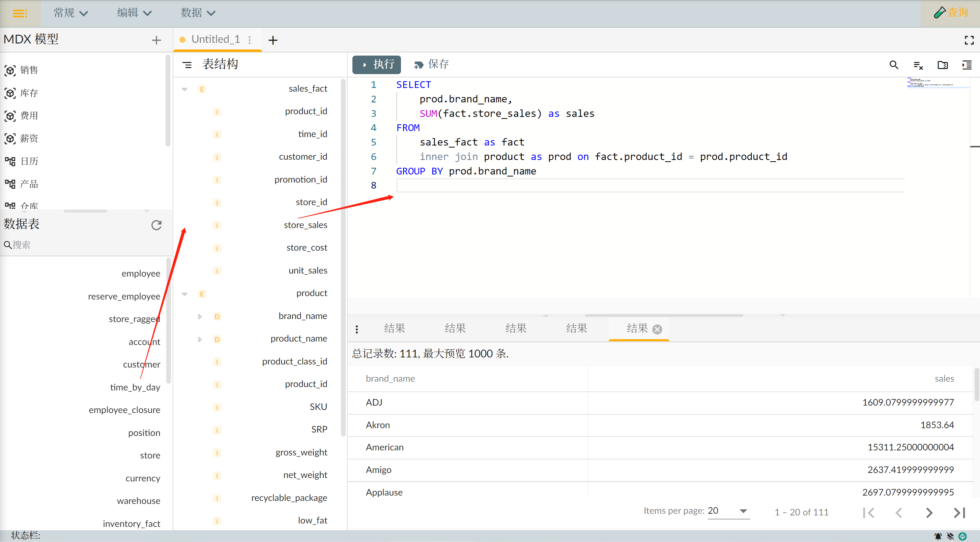Viewport: 980px width, 542px height.
Task: Go to next results page
Action: coord(929,512)
